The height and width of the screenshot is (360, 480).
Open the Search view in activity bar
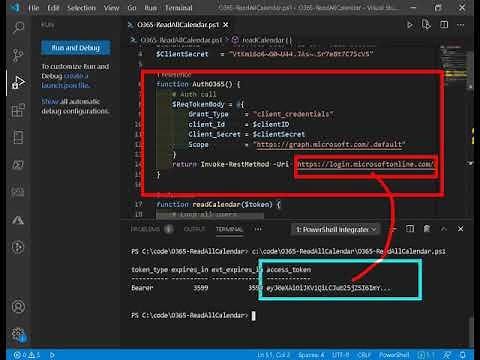(x=18, y=27)
